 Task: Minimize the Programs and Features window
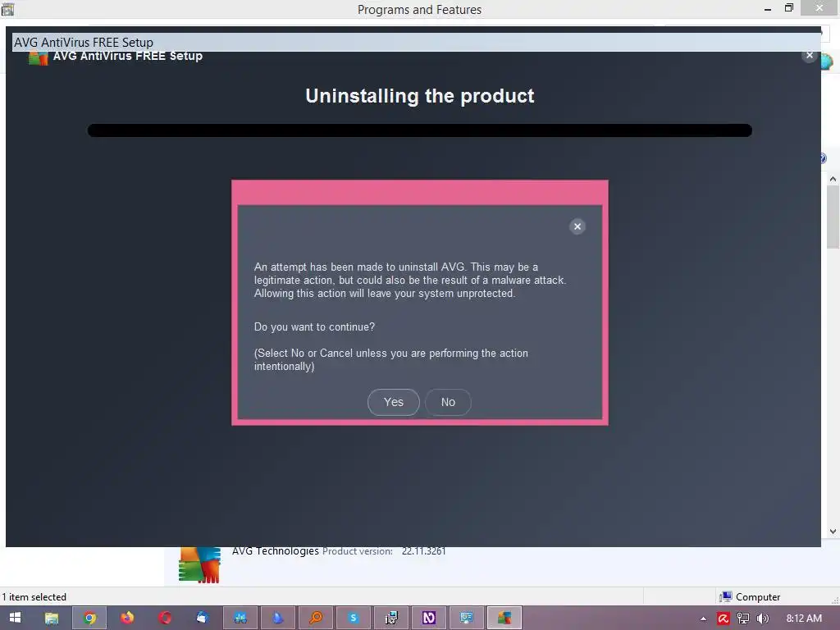pyautogui.click(x=768, y=8)
